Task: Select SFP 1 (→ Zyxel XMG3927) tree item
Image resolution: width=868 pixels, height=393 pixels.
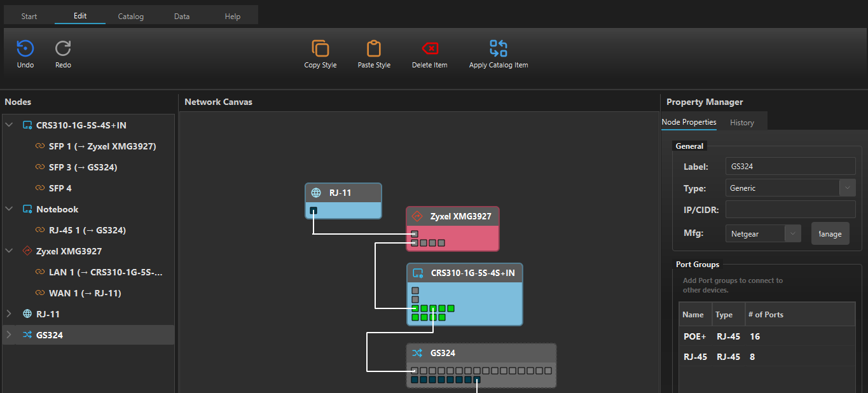Action: point(102,146)
